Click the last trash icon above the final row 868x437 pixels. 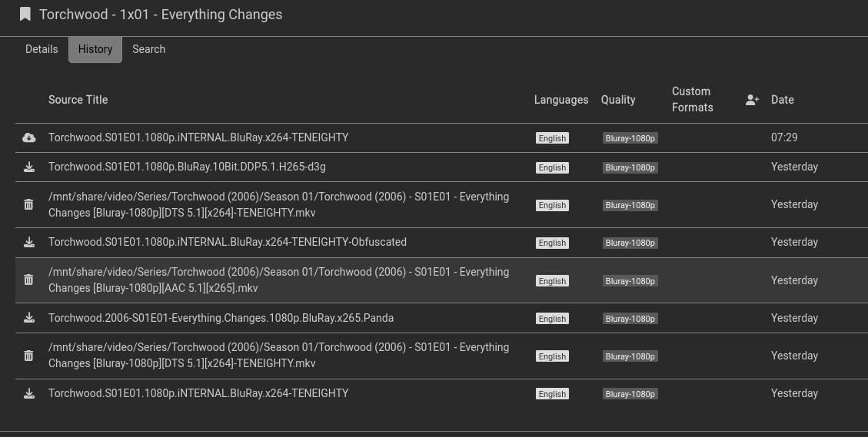(x=28, y=356)
